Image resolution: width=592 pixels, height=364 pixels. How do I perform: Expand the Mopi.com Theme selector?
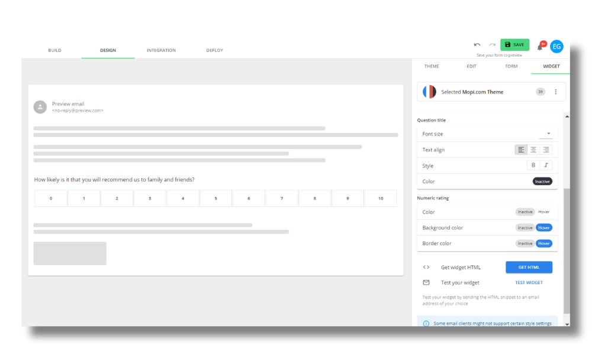point(540,92)
